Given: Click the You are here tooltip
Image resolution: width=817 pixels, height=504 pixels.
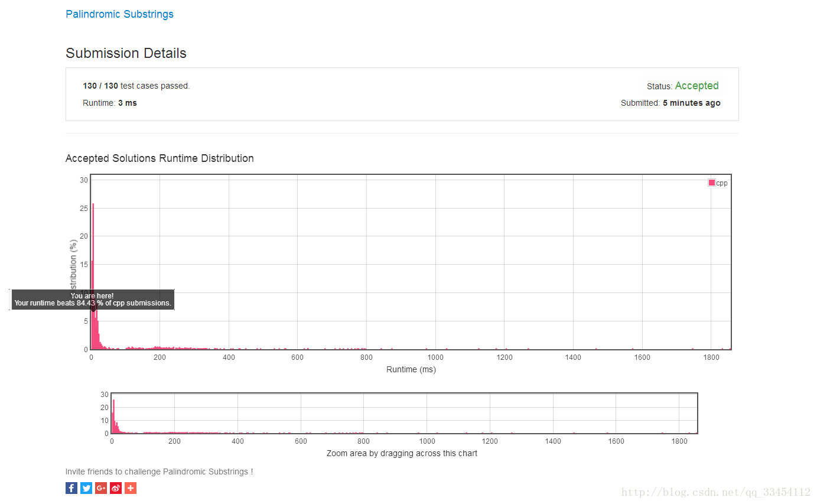Looking at the screenshot, I should (93, 300).
